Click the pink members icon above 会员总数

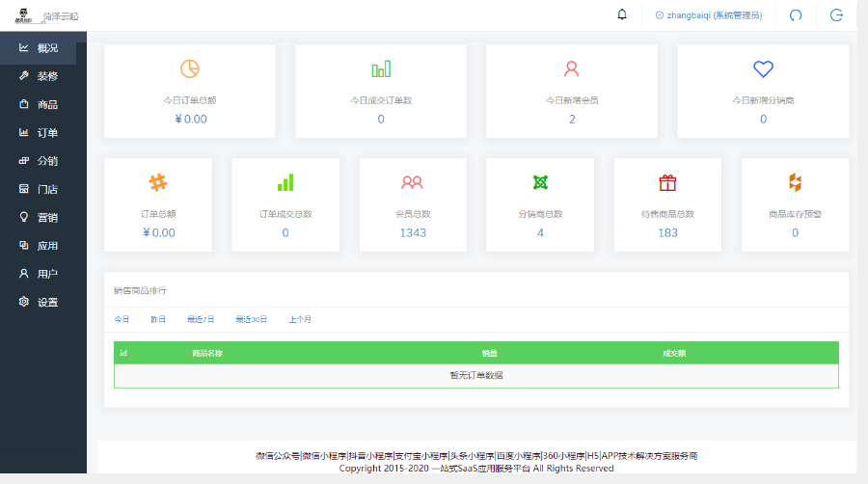(x=413, y=182)
